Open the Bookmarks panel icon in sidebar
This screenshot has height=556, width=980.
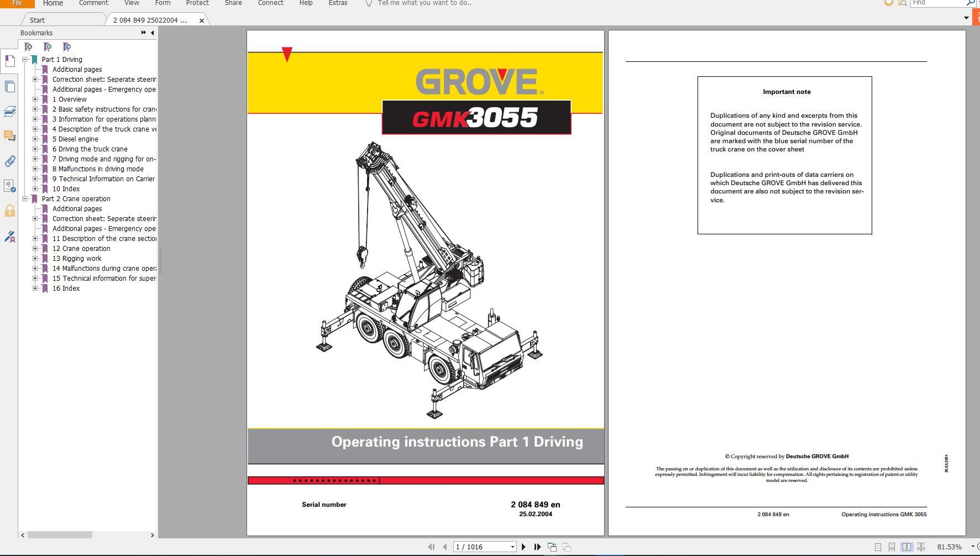(x=9, y=61)
